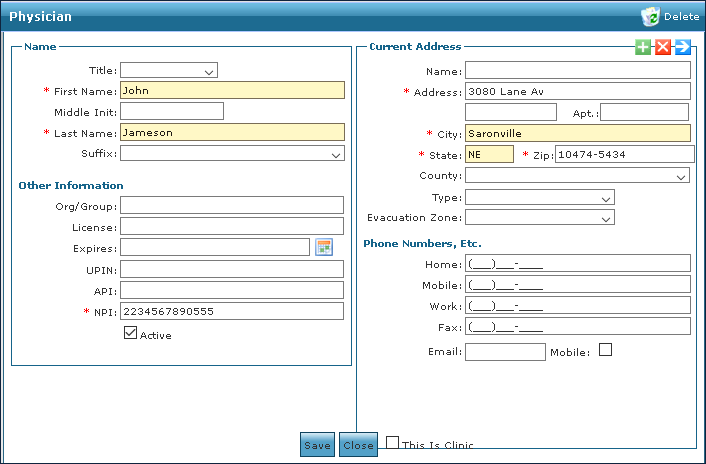
Task: Tick the Mobile checkbox beside Email
Action: (x=605, y=350)
